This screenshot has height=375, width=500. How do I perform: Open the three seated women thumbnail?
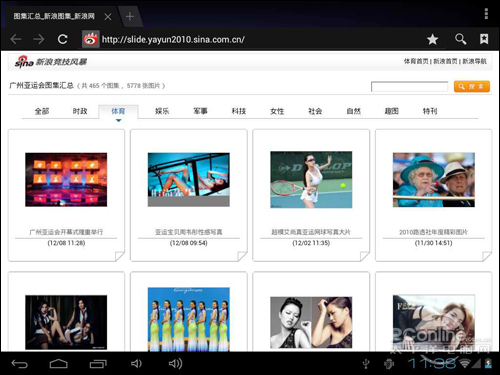[x=66, y=322]
